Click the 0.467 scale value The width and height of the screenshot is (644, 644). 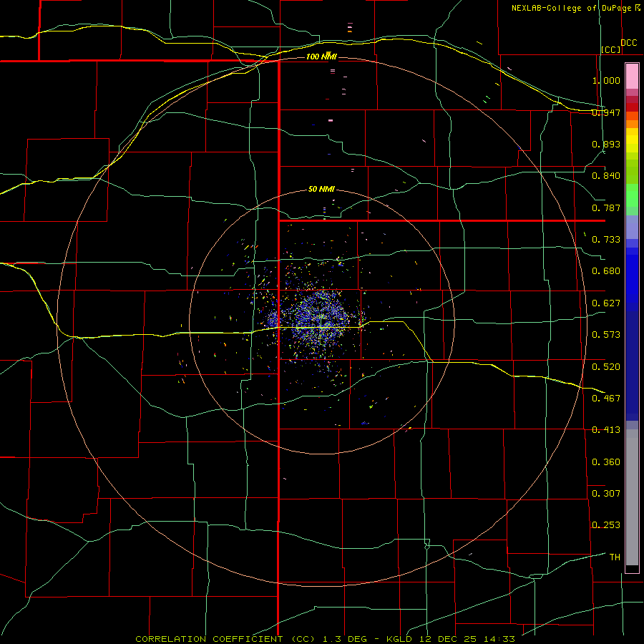click(x=606, y=398)
